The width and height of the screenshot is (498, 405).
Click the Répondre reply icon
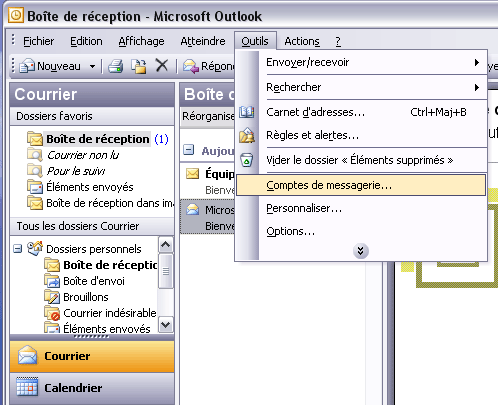pyautogui.click(x=191, y=66)
